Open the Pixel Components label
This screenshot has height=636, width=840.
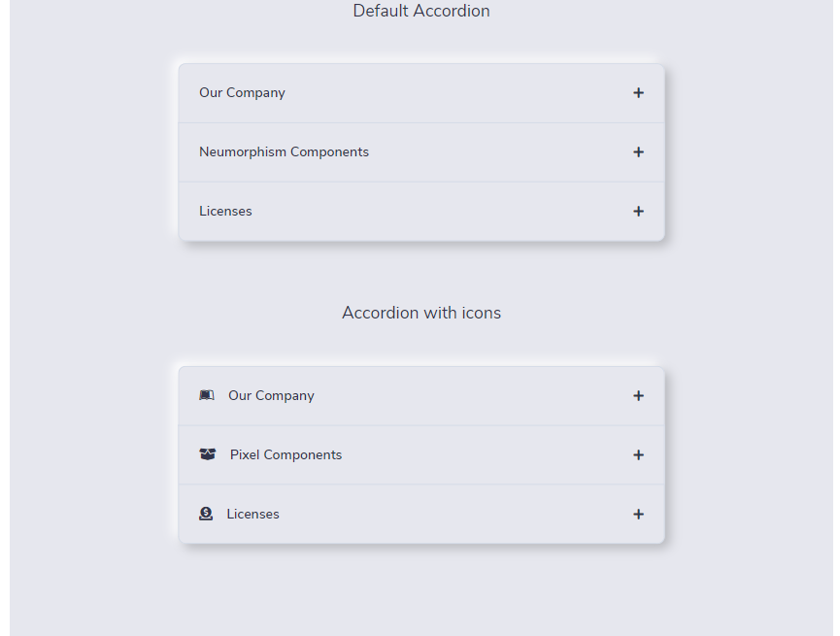286,455
